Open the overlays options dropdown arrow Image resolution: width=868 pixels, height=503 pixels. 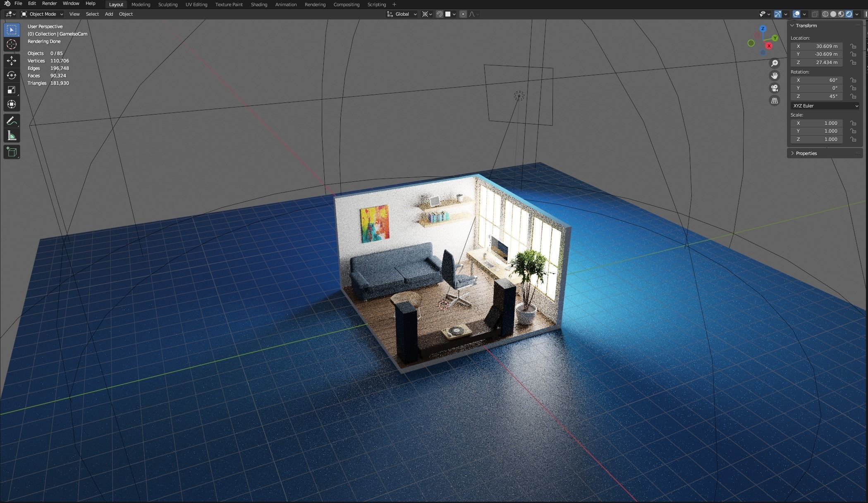pos(804,14)
